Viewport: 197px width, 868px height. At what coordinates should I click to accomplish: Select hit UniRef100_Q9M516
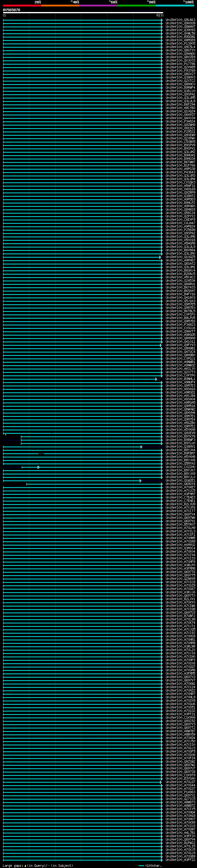(x=180, y=406)
